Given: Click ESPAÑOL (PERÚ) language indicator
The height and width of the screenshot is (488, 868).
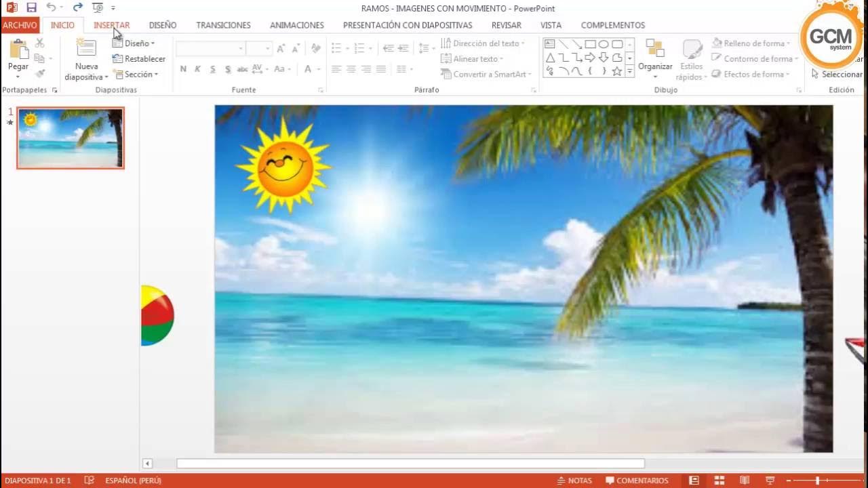Looking at the screenshot, I should 133,481.
